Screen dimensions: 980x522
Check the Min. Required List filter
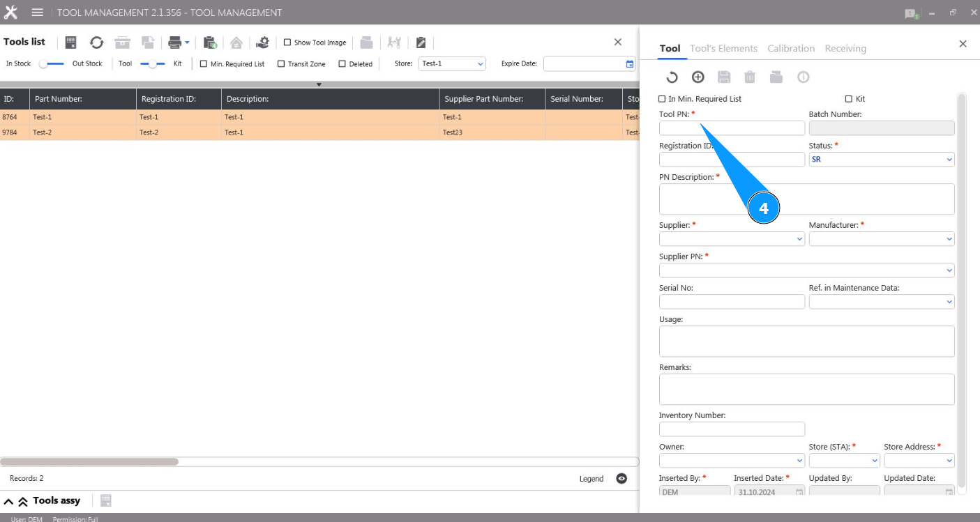pyautogui.click(x=204, y=64)
